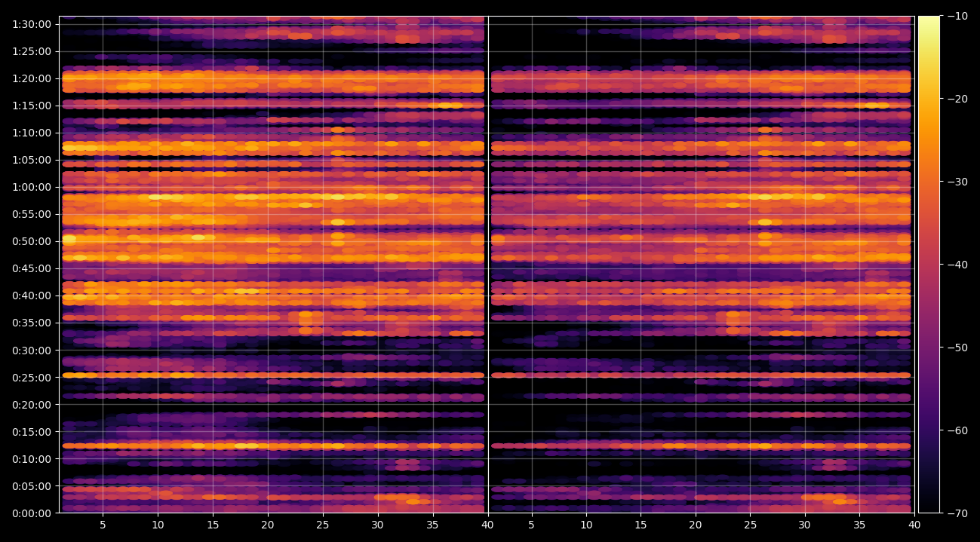Click x-axis label 30 of the right heatmap
980x542 pixels.
pos(805,525)
